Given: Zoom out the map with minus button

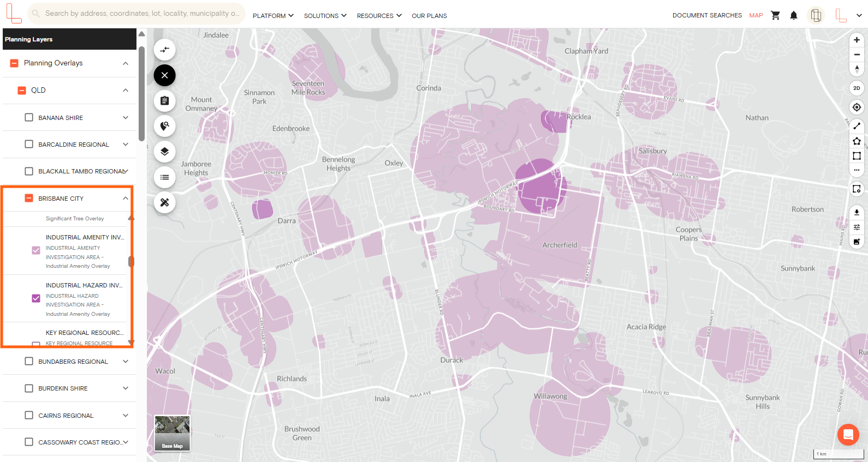Looking at the screenshot, I should (x=857, y=55).
